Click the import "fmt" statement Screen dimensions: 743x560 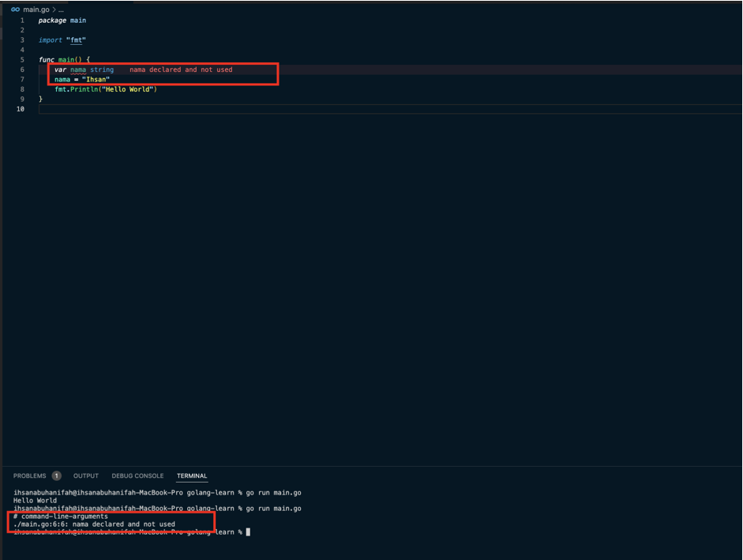coord(62,40)
